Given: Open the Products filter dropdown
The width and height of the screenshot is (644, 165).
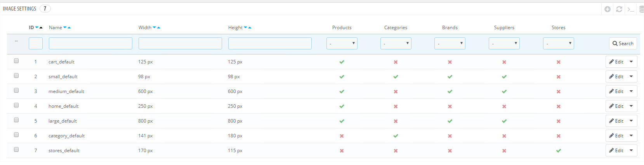Looking at the screenshot, I should coord(342,44).
